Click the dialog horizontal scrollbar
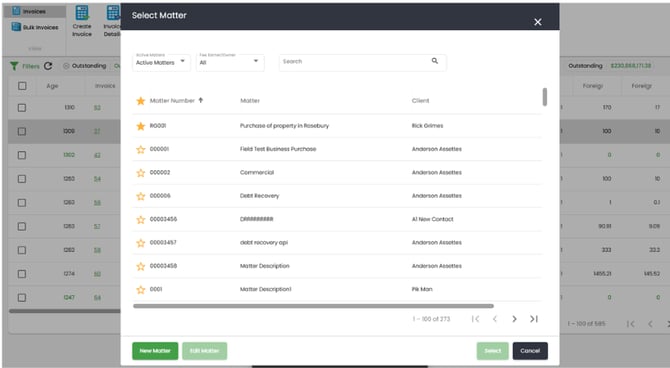 tap(313, 306)
